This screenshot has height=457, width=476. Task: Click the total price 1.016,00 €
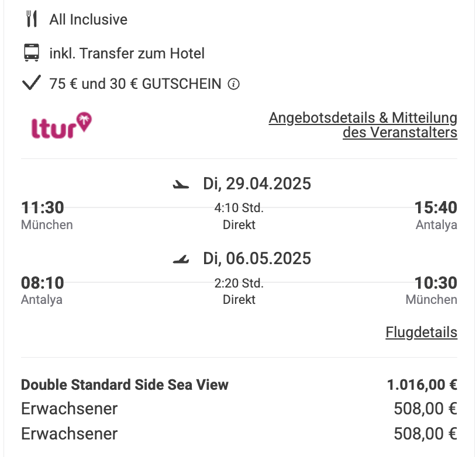pos(422,385)
